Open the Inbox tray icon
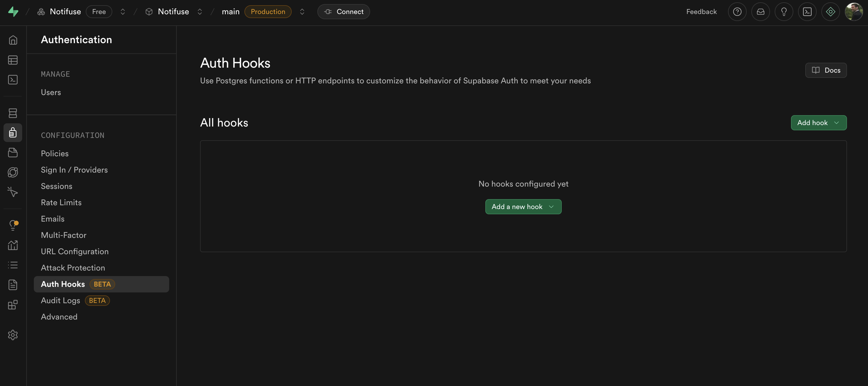868x386 pixels. tap(760, 11)
